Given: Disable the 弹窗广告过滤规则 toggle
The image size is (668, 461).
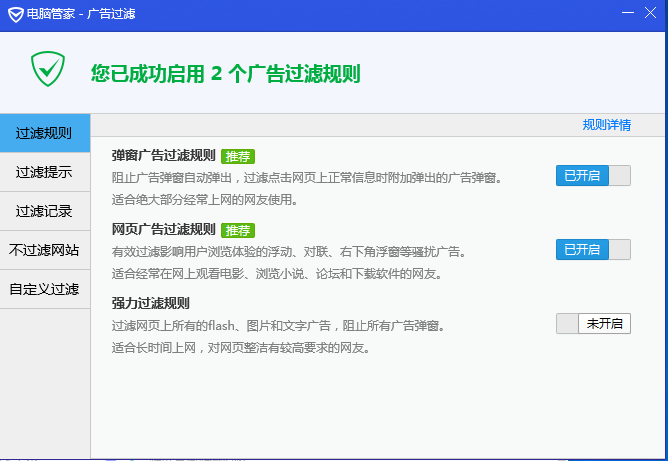Looking at the screenshot, I should tap(593, 176).
